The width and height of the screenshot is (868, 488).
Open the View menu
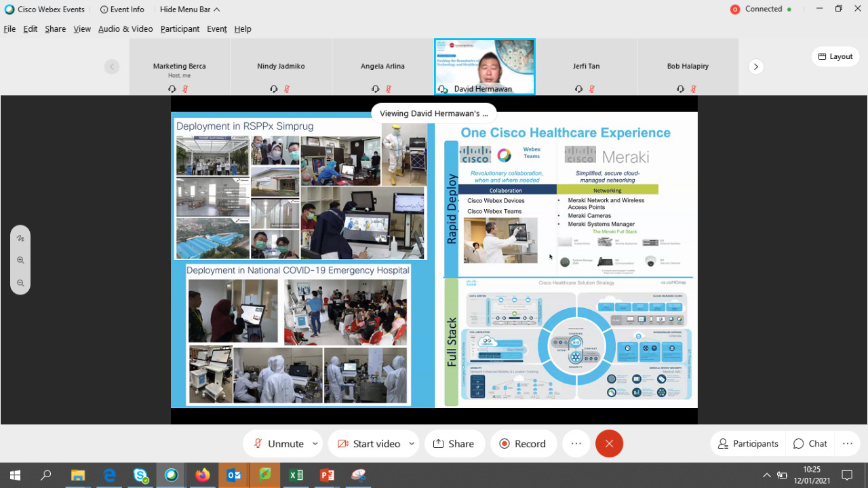[82, 29]
